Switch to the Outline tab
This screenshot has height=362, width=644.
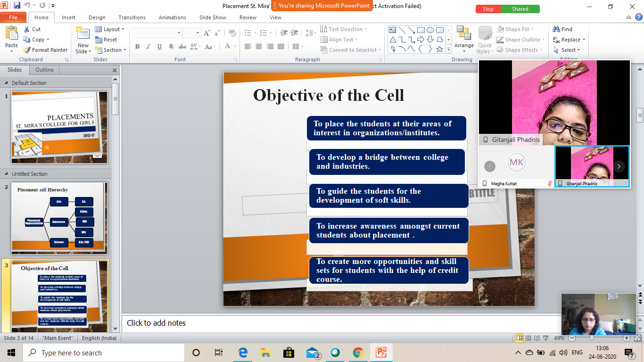click(44, 70)
